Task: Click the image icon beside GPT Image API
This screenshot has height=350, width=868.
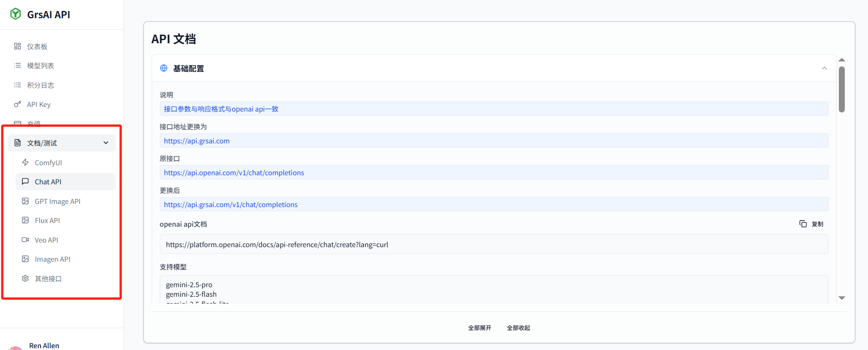Action: point(26,201)
